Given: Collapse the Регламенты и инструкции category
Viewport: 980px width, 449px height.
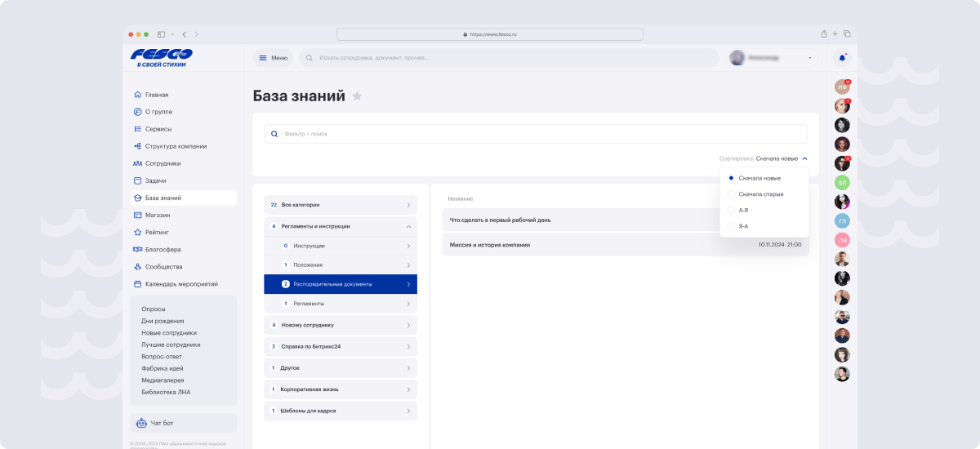Looking at the screenshot, I should pos(408,226).
